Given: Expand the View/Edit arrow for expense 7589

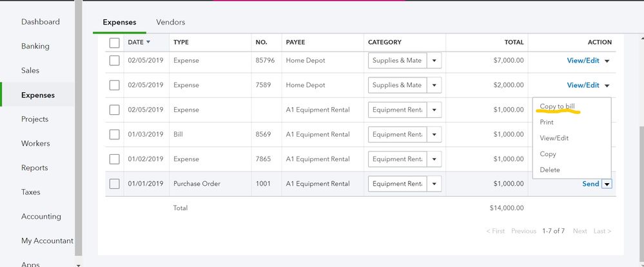Looking at the screenshot, I should pos(607,86).
